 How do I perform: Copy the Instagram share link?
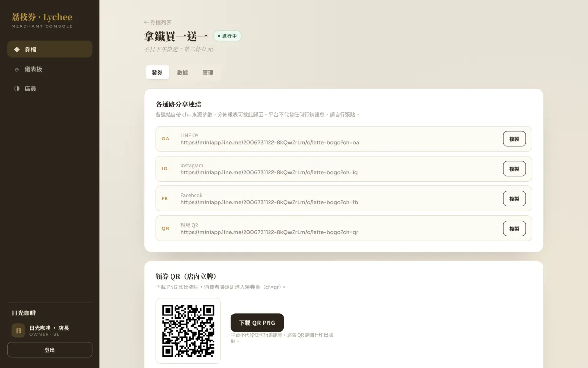pos(514,169)
